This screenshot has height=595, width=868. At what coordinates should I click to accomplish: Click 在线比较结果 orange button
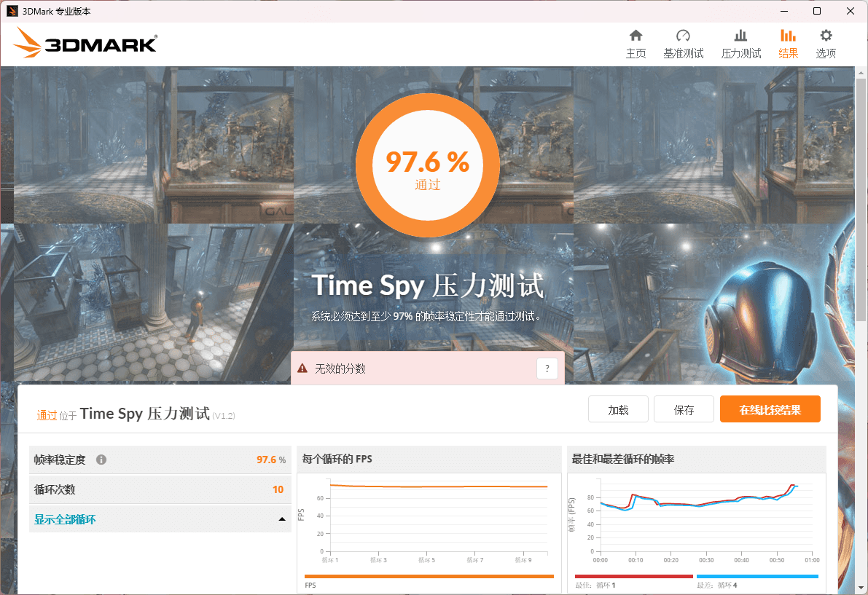pyautogui.click(x=770, y=409)
